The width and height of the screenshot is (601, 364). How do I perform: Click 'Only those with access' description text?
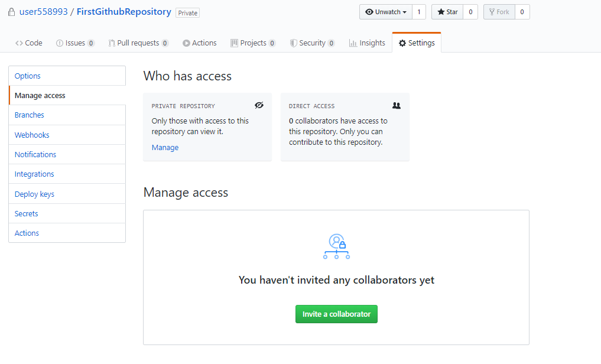[200, 126]
